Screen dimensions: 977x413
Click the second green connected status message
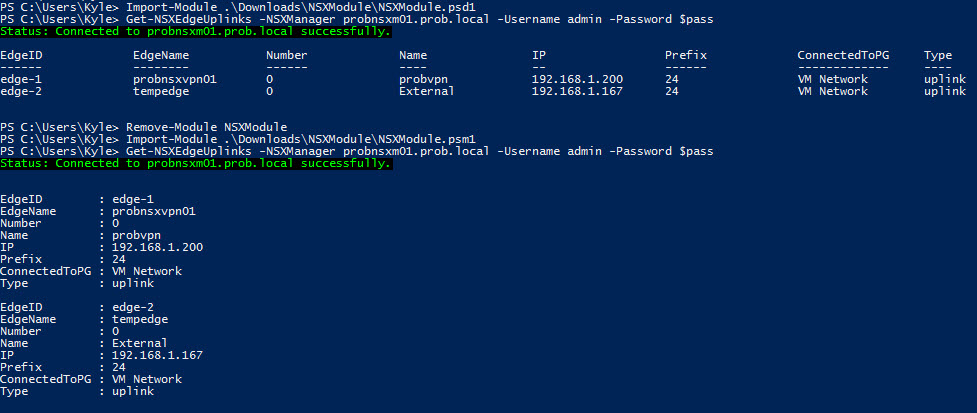coord(196,163)
